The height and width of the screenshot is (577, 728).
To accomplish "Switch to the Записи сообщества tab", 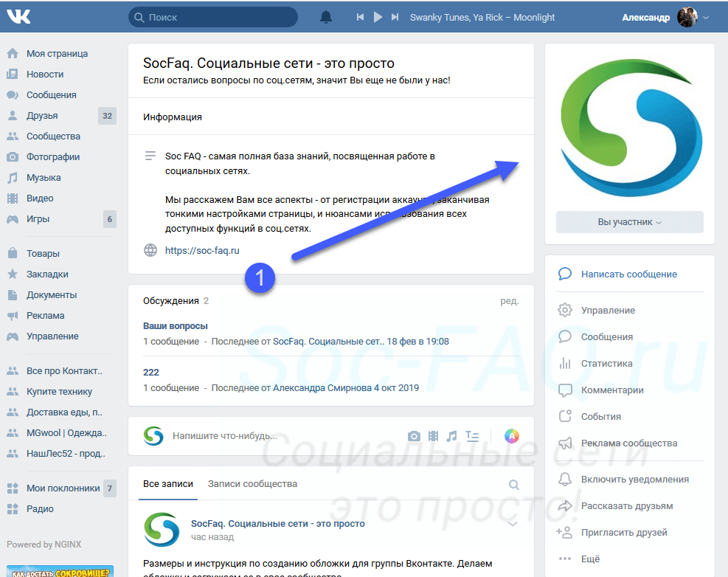I will coord(252,484).
